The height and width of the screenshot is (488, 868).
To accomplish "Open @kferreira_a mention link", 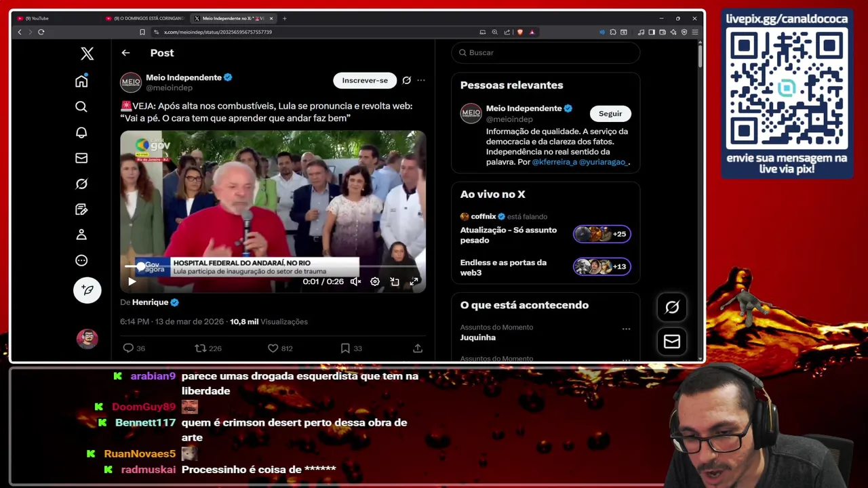I will pos(554,162).
